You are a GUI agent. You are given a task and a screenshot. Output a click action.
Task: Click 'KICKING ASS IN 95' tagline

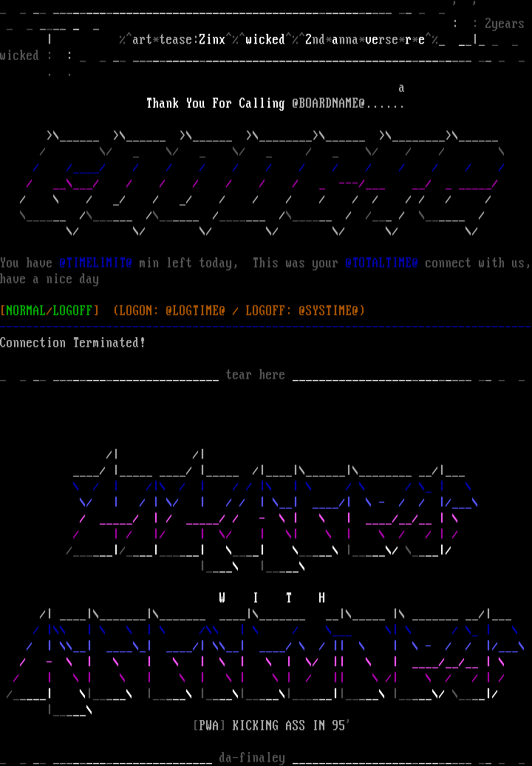pos(290,726)
